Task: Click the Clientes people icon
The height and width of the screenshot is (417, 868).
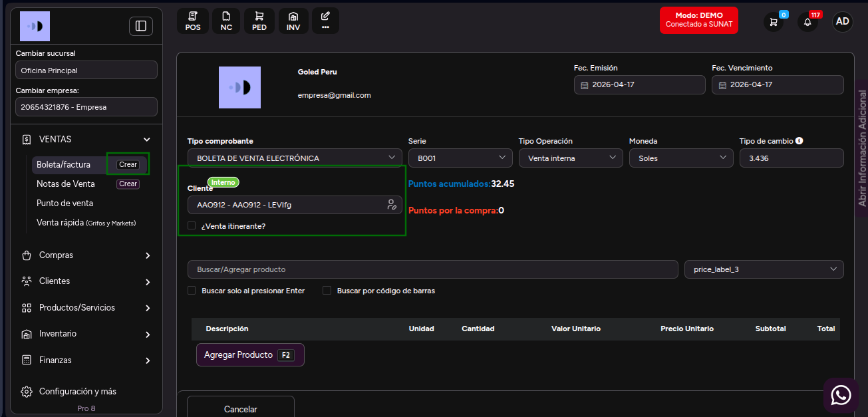Action: 27,281
